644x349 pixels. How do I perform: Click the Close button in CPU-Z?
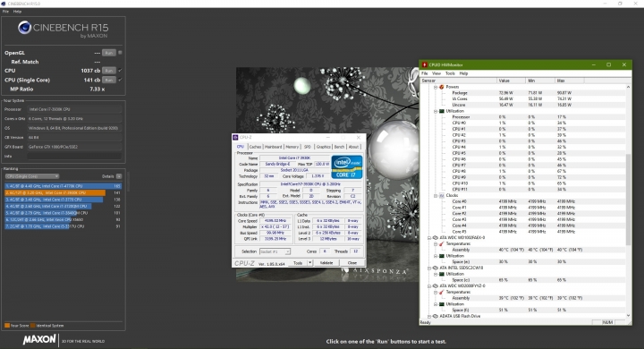pos(352,263)
